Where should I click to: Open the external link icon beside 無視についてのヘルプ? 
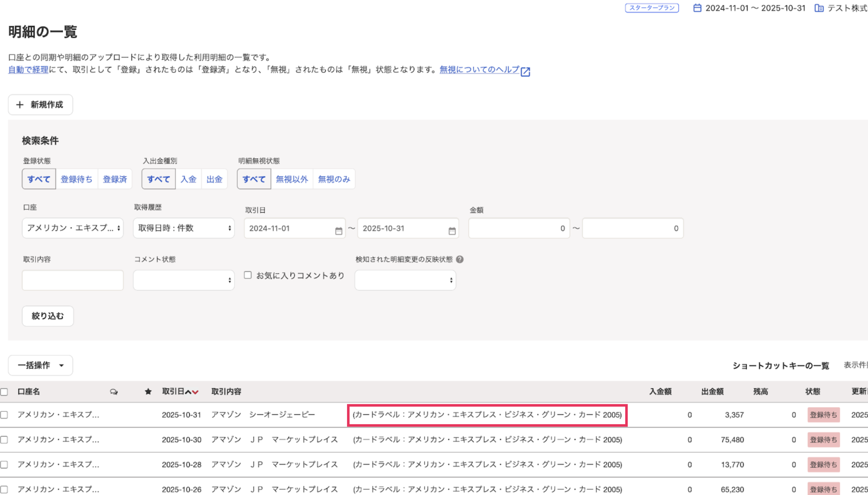tap(525, 72)
